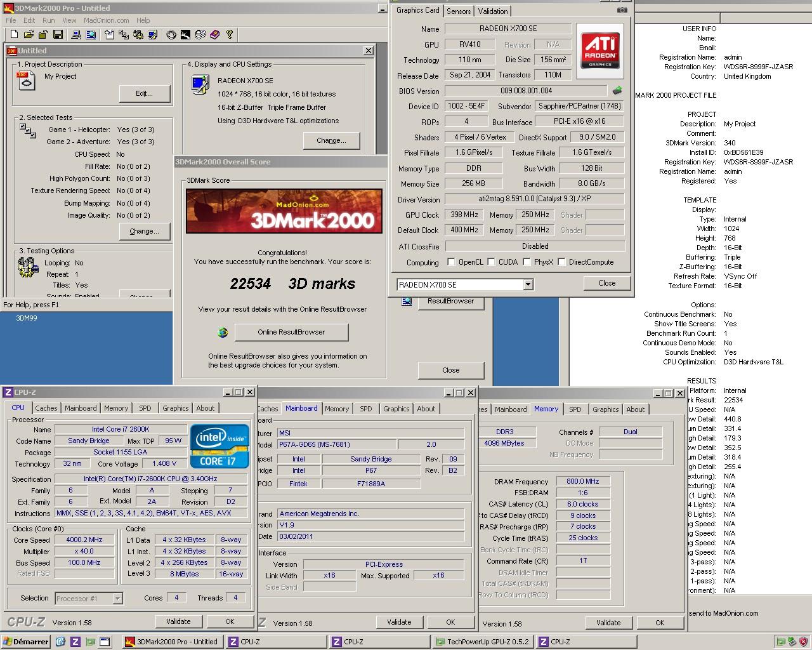The width and height of the screenshot is (812, 650).
Task: Open the Run menu
Action: 48,20
